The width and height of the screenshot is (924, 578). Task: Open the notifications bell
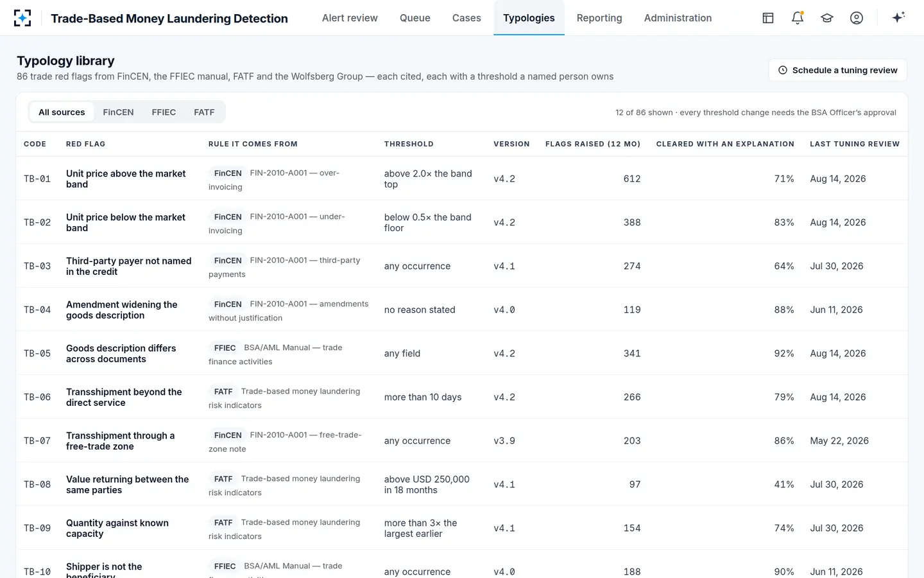pyautogui.click(x=798, y=18)
